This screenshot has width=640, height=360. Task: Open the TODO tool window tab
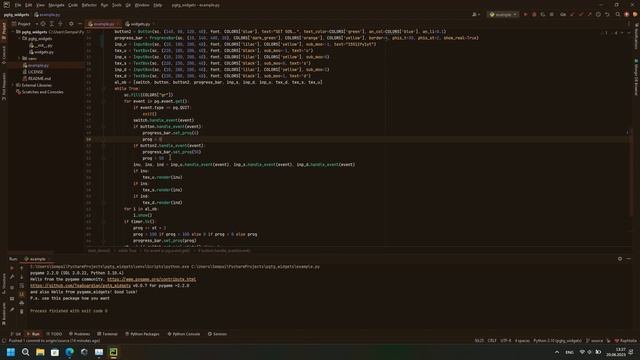54,334
